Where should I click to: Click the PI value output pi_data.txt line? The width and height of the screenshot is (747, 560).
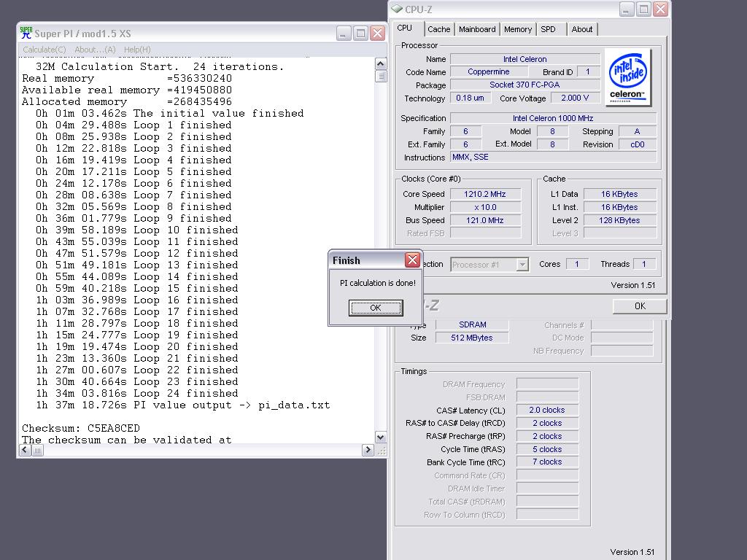(x=182, y=405)
